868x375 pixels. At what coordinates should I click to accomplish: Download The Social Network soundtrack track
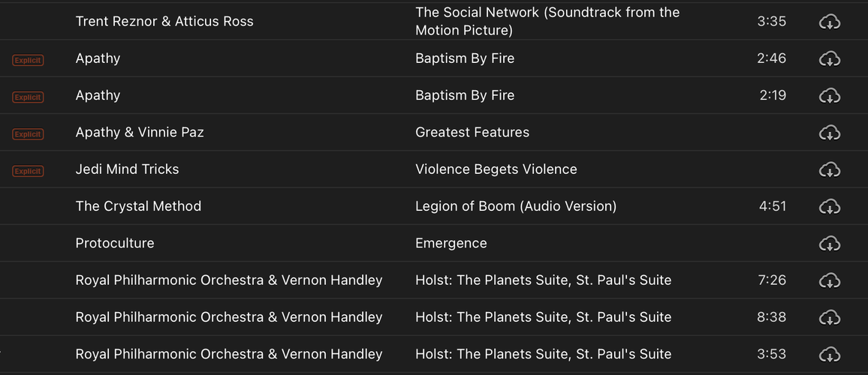829,22
